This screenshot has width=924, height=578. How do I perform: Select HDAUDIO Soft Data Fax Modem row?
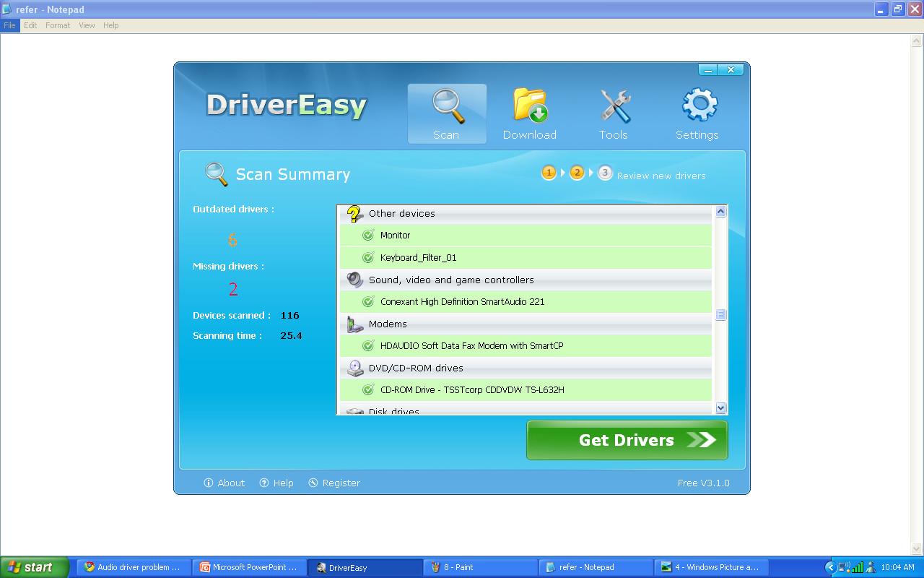[x=526, y=346]
